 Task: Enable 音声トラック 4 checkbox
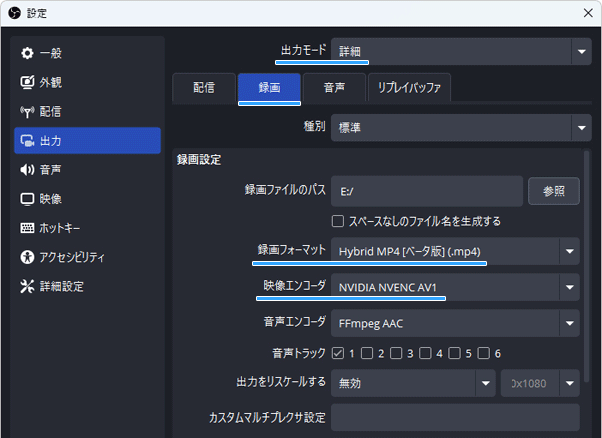(x=425, y=353)
